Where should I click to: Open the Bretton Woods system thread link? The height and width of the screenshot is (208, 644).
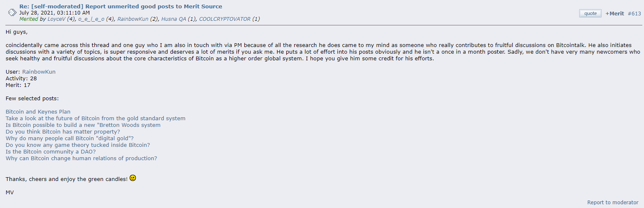(83, 125)
